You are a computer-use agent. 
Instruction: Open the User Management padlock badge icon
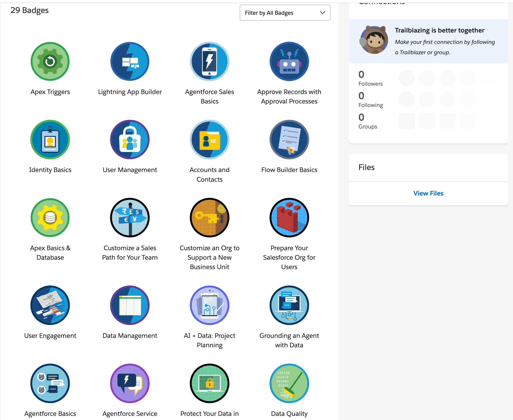point(130,139)
